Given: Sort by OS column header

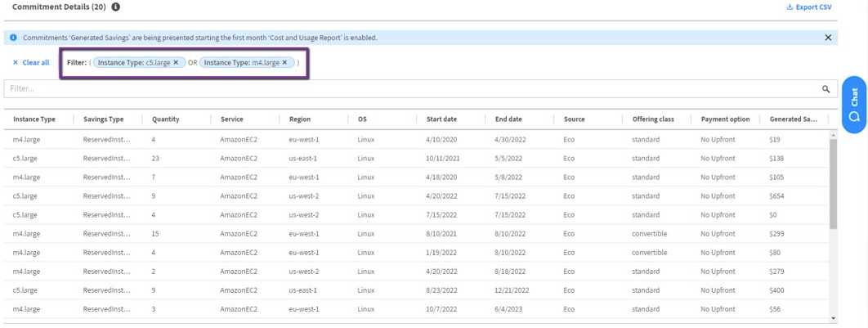Looking at the screenshot, I should (362, 119).
